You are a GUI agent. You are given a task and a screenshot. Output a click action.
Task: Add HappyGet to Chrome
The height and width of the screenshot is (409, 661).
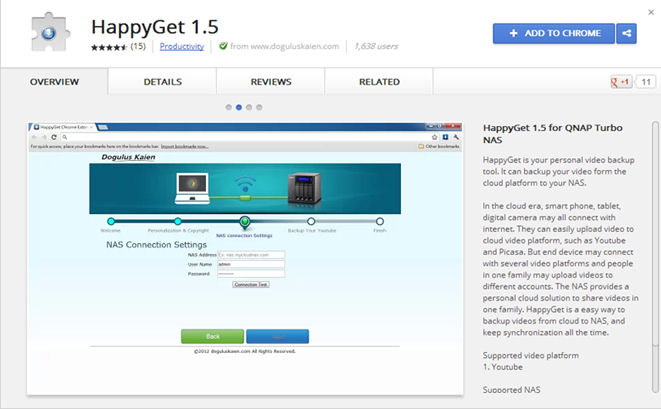[x=554, y=33]
